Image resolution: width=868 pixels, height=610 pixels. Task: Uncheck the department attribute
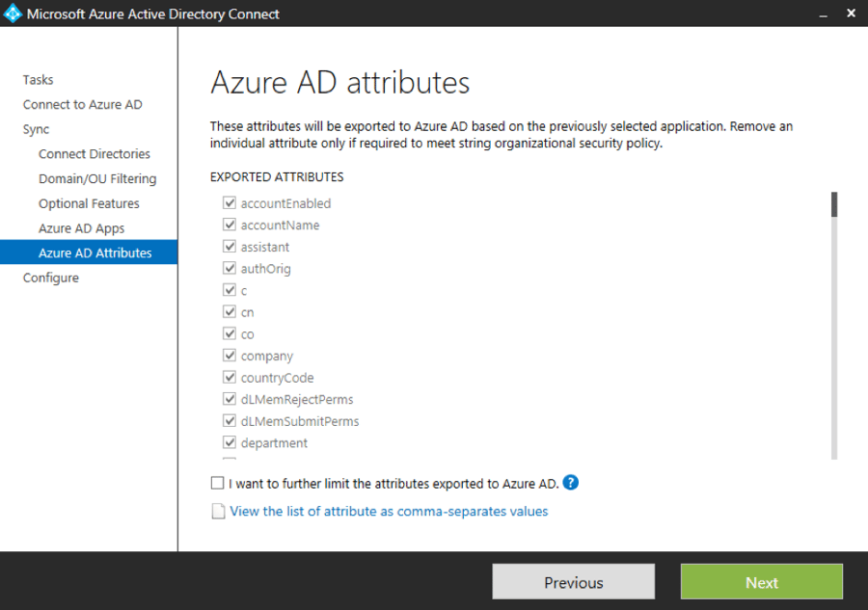point(230,442)
